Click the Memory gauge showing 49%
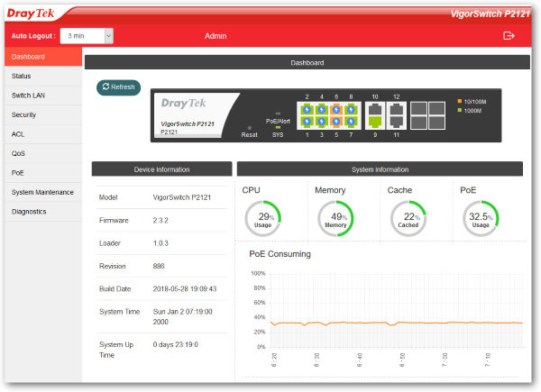This screenshot has height=392, width=541. coord(335,219)
